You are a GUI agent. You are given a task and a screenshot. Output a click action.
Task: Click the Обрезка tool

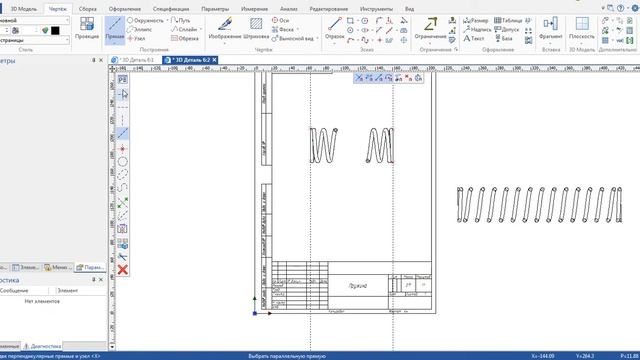click(185, 38)
